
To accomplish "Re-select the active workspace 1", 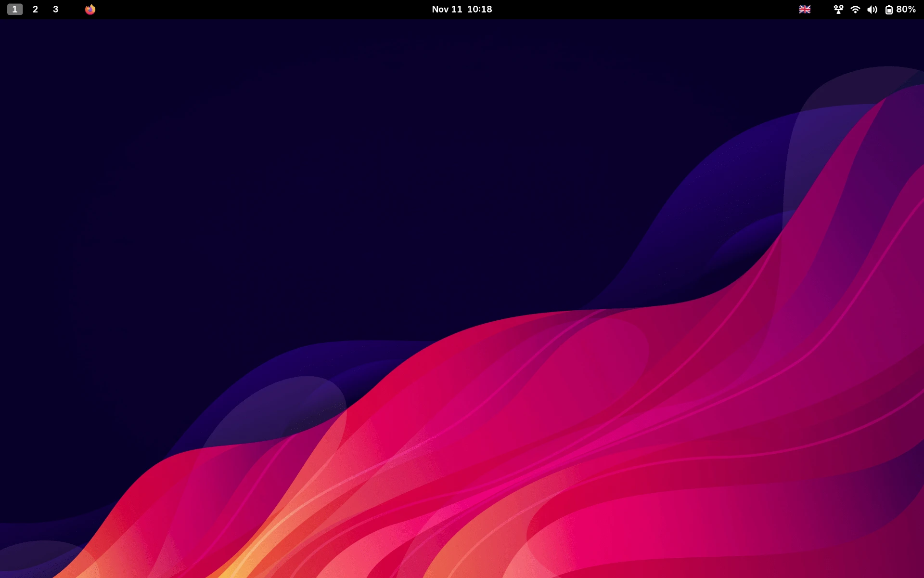I will 15,9.
